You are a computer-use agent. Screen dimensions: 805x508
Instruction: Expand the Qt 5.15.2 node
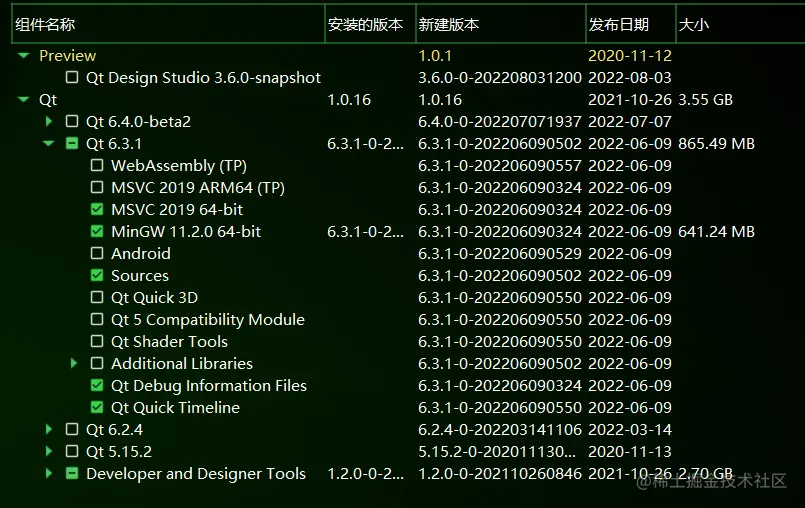point(49,451)
